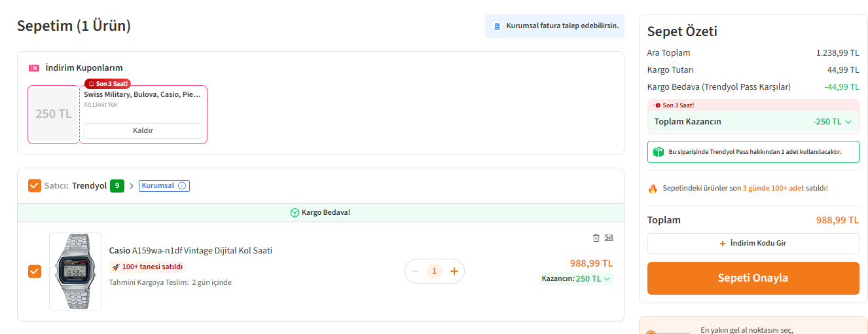Image resolution: width=868 pixels, height=334 pixels.
Task: Open Casio A159wa-n1df product title link
Action: [x=190, y=250]
